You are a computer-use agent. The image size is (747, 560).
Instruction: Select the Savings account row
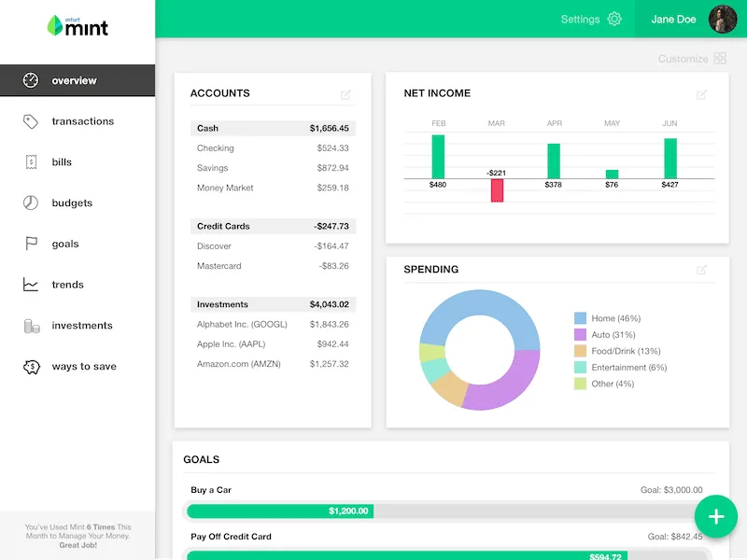click(x=273, y=168)
